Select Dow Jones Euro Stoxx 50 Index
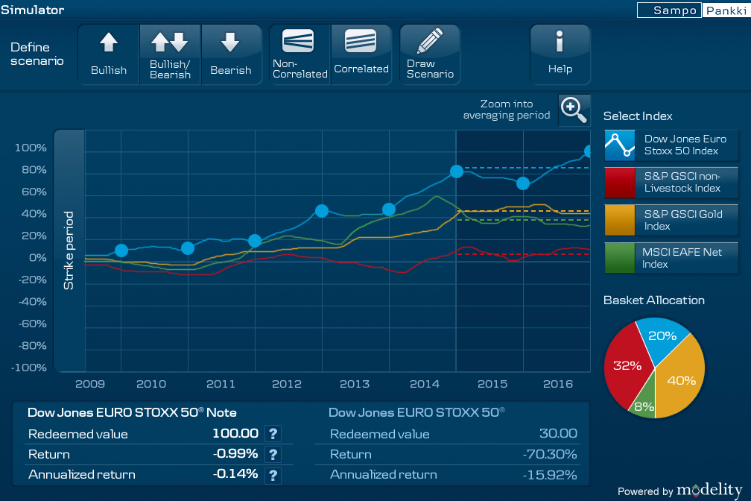The width and height of the screenshot is (751, 501). click(671, 145)
